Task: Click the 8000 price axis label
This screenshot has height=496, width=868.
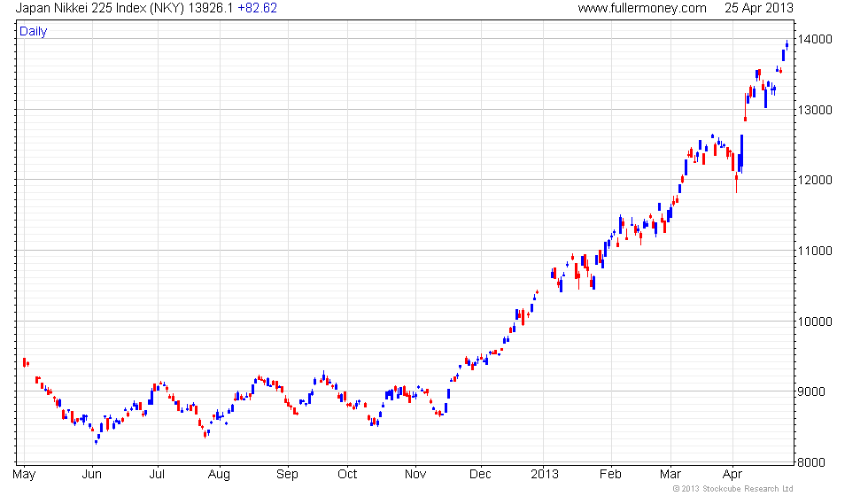Action: point(813,462)
